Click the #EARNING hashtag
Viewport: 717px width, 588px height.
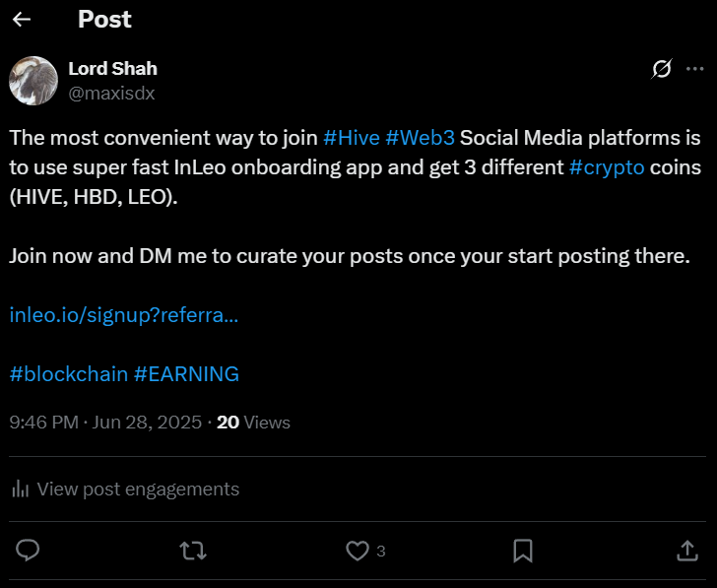[x=186, y=374]
